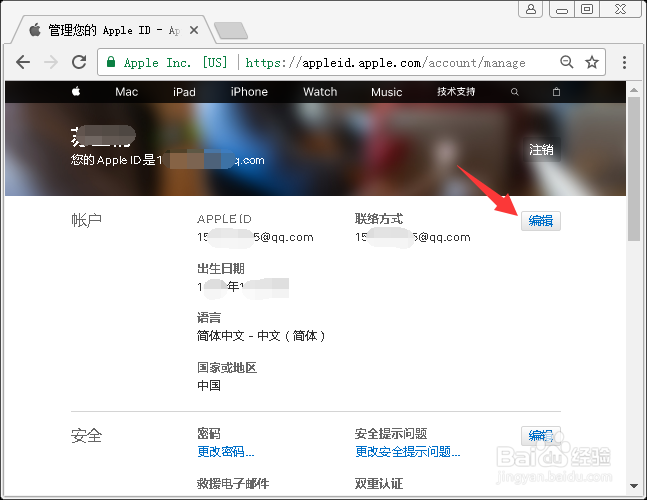The height and width of the screenshot is (500, 647).
Task: Click the 中国 country value
Action: 209,385
